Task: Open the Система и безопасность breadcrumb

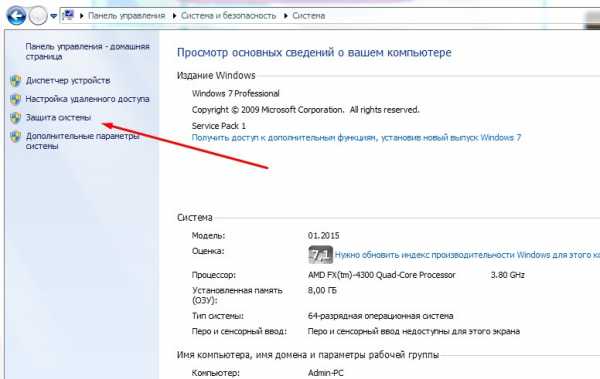Action: click(x=228, y=16)
